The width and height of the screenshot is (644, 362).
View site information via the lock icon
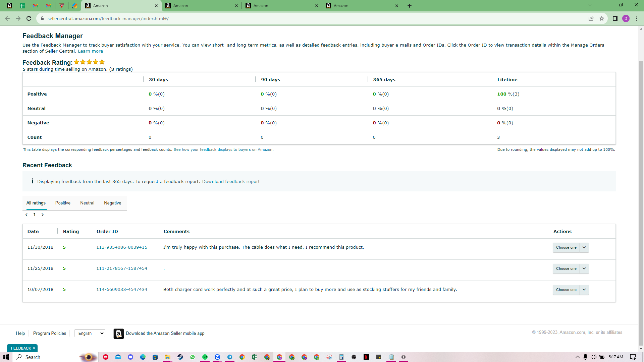[42, 18]
